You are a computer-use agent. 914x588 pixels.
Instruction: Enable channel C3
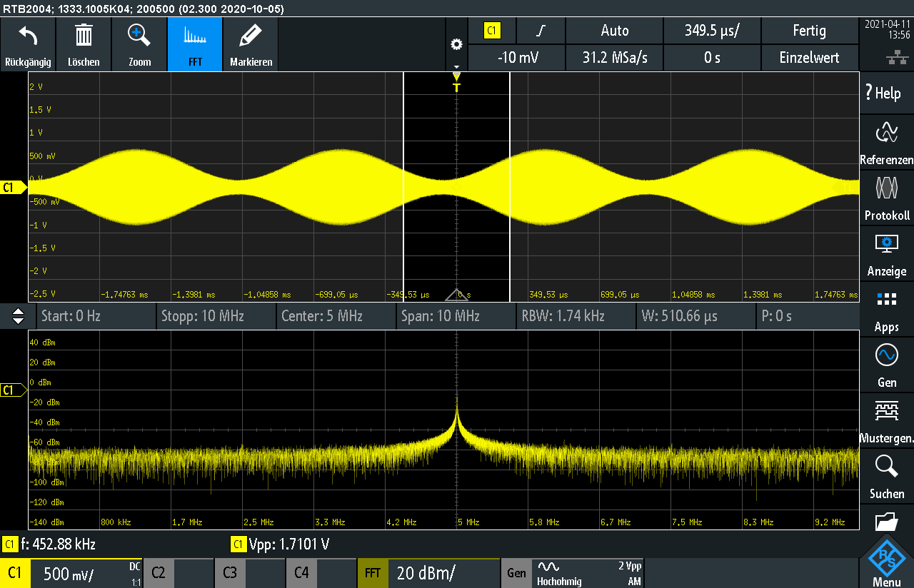(250, 573)
